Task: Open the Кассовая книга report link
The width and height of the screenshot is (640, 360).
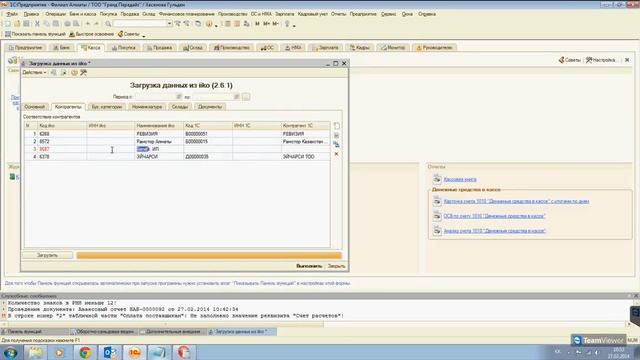Action: point(460,179)
